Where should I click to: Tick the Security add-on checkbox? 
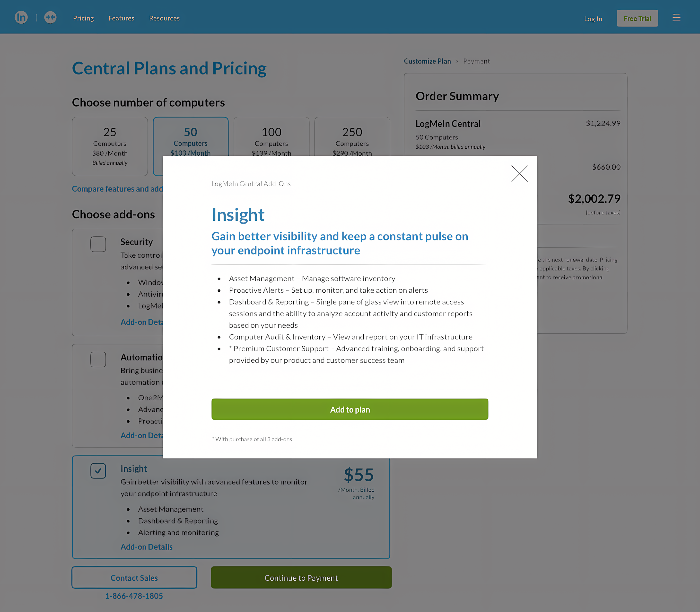tap(98, 244)
